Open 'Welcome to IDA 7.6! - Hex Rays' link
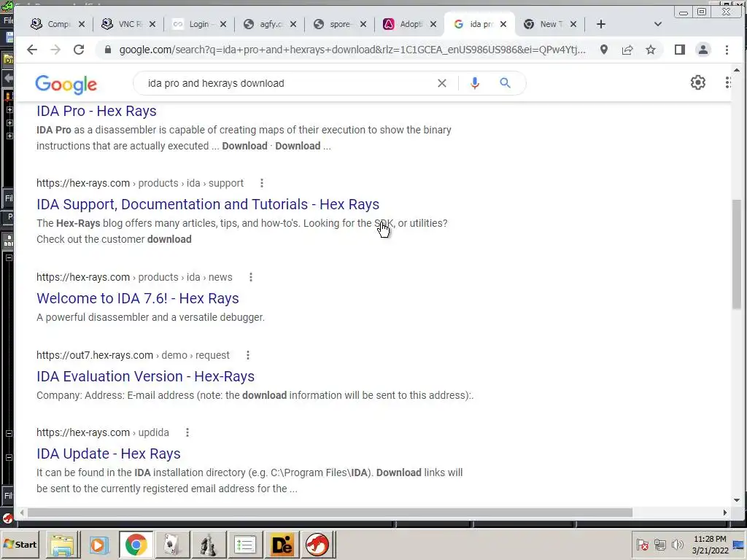Image resolution: width=747 pixels, height=560 pixels. 138,298
